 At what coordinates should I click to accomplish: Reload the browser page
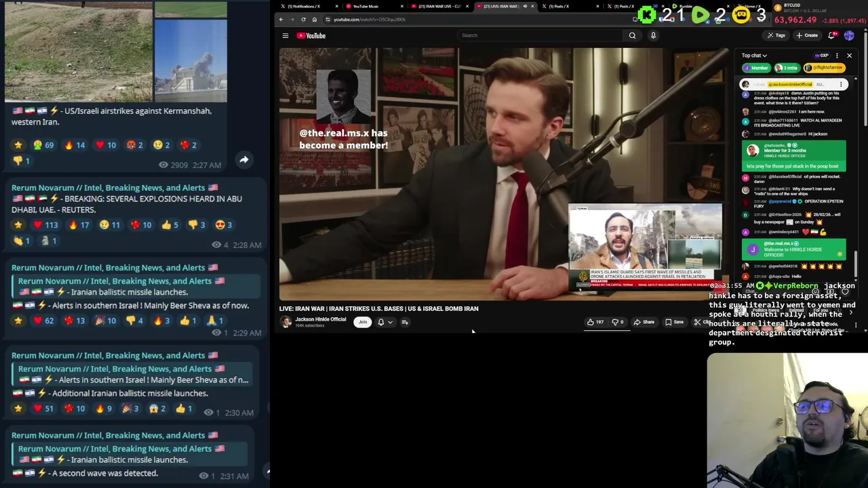click(303, 19)
